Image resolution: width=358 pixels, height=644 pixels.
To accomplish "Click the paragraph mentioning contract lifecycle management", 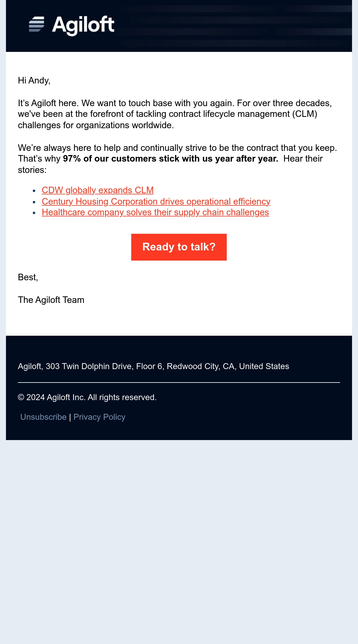I will coord(175,114).
